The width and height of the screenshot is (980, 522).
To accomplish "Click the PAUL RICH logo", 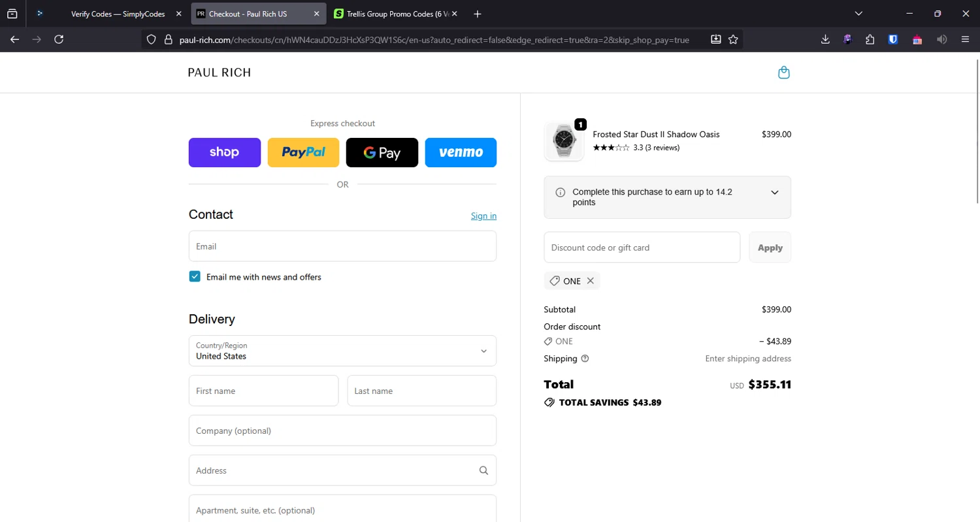I will coord(220,73).
